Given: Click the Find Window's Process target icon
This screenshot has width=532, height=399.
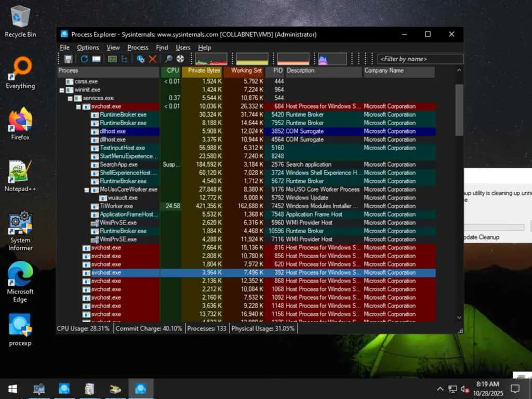Looking at the screenshot, I should coord(180,59).
